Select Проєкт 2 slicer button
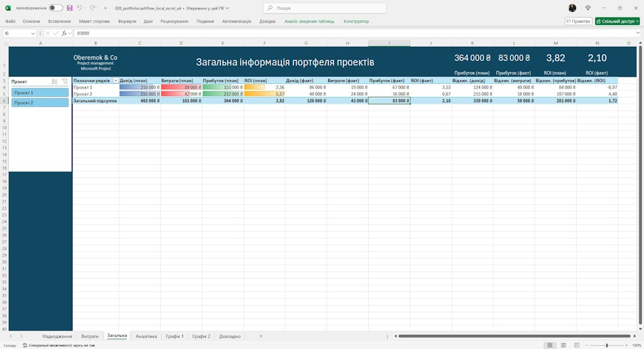Image resolution: width=644 pixels, height=349 pixels. [40, 102]
